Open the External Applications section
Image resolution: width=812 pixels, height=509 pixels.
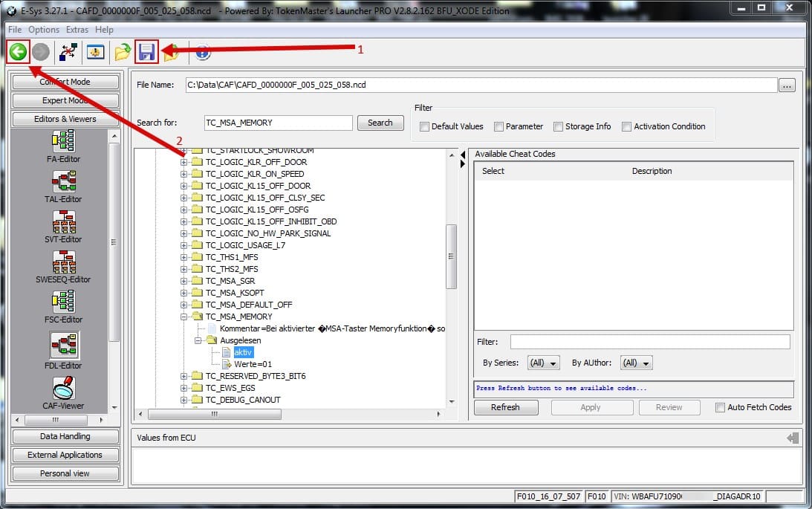(x=65, y=455)
